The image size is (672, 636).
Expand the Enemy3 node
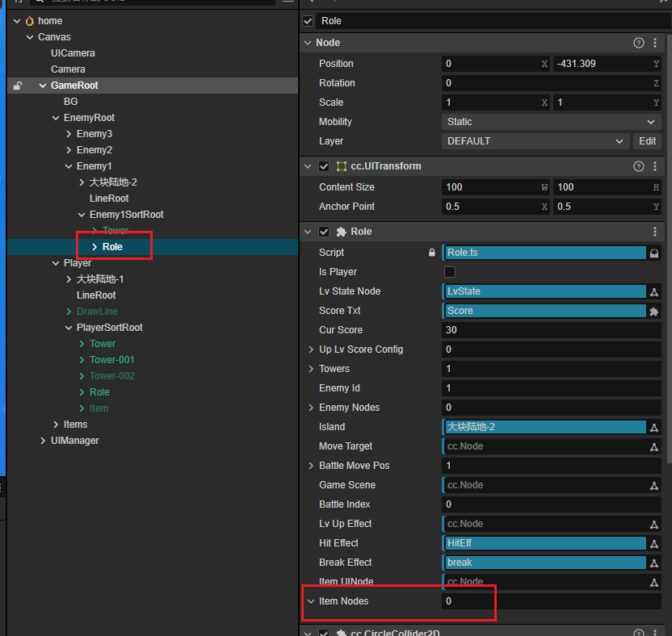[69, 134]
